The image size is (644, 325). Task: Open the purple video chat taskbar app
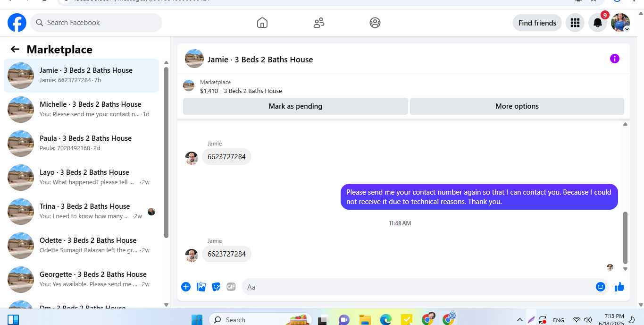(344, 320)
